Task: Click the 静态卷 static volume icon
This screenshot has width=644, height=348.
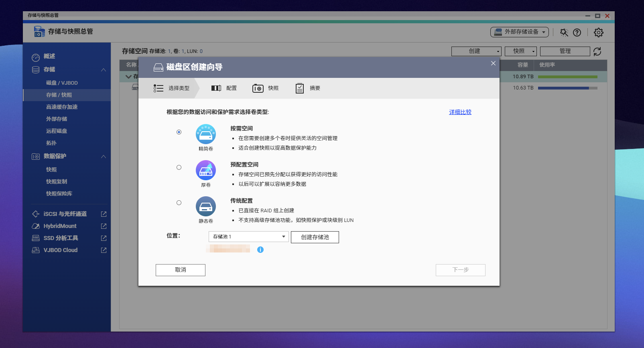Action: click(206, 206)
